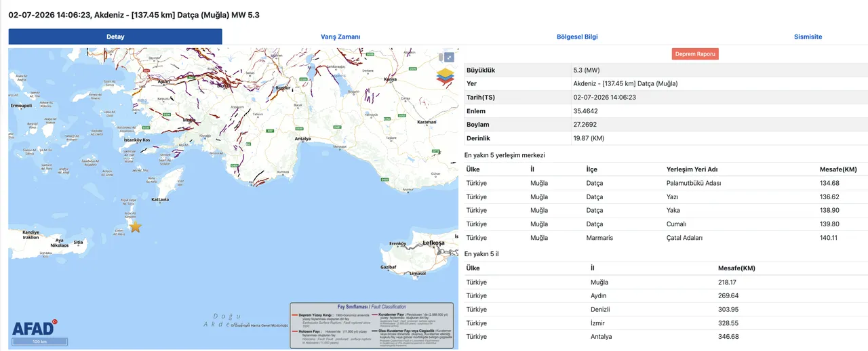Open the map layers stack icon
The width and height of the screenshot is (868, 351).
click(446, 77)
